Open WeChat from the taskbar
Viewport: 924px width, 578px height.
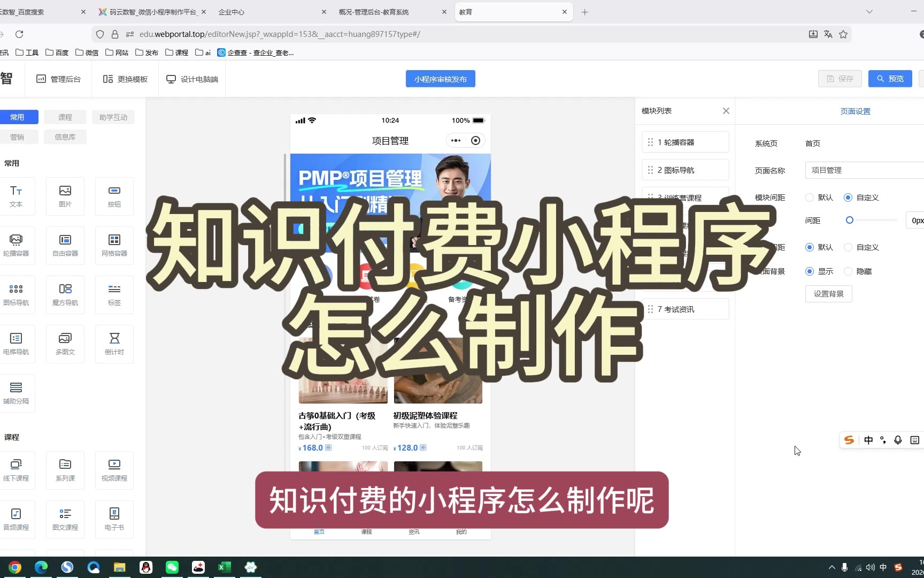[x=172, y=567]
